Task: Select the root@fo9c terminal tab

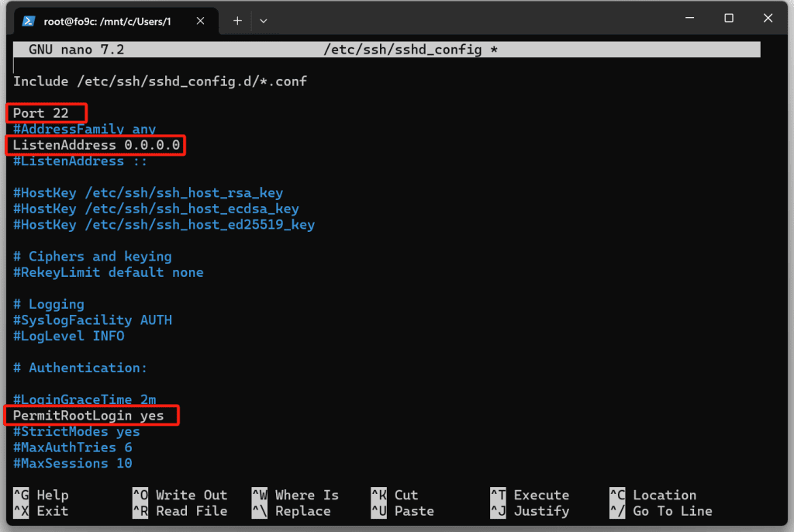Action: pyautogui.click(x=116, y=21)
